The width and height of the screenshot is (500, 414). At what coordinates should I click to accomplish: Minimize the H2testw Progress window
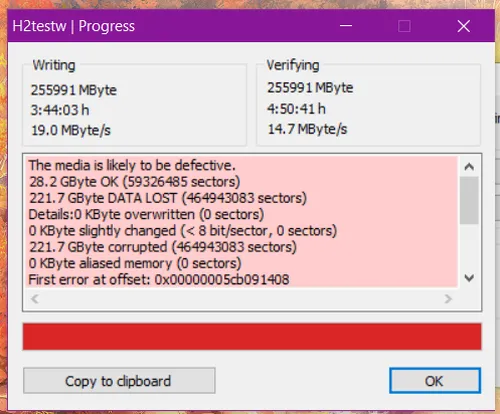(346, 26)
